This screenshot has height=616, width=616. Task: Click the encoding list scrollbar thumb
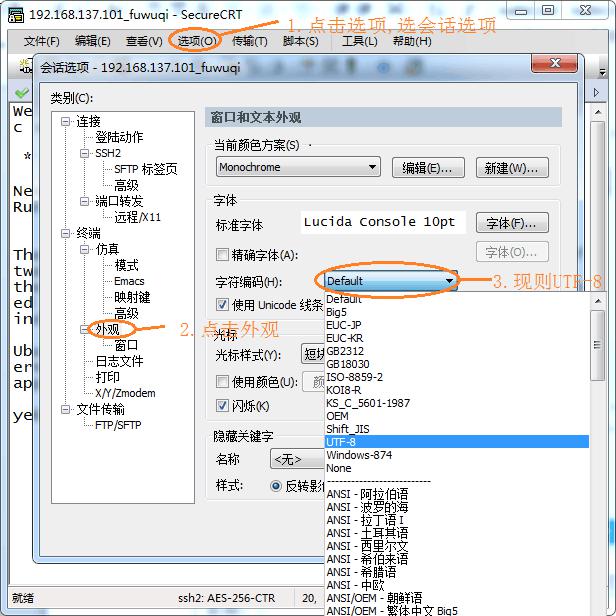tap(597, 345)
